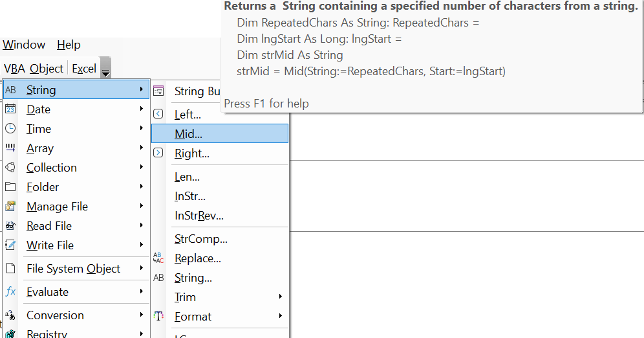The height and width of the screenshot is (338, 644).
Task: Click the File System Object page icon
Action: (10, 268)
